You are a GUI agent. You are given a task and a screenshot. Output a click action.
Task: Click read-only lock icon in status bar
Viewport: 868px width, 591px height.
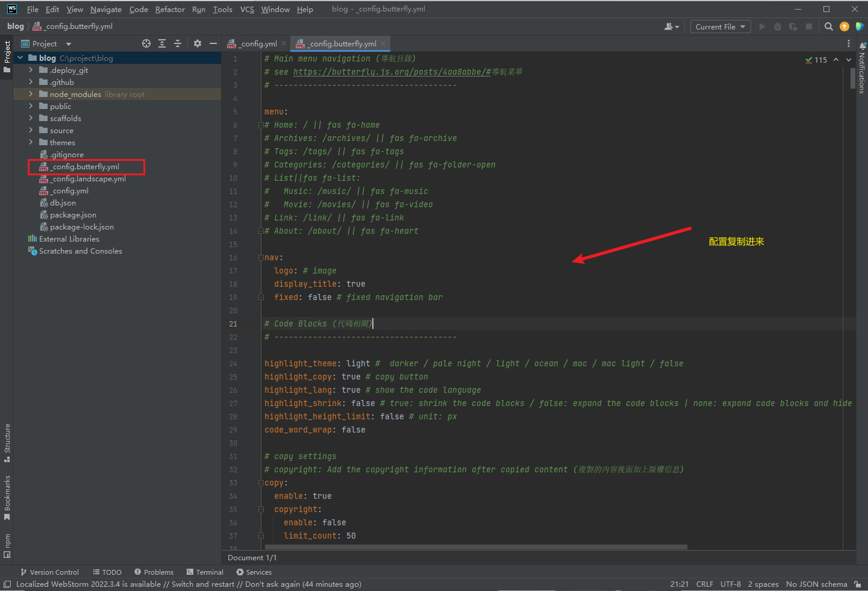click(858, 584)
